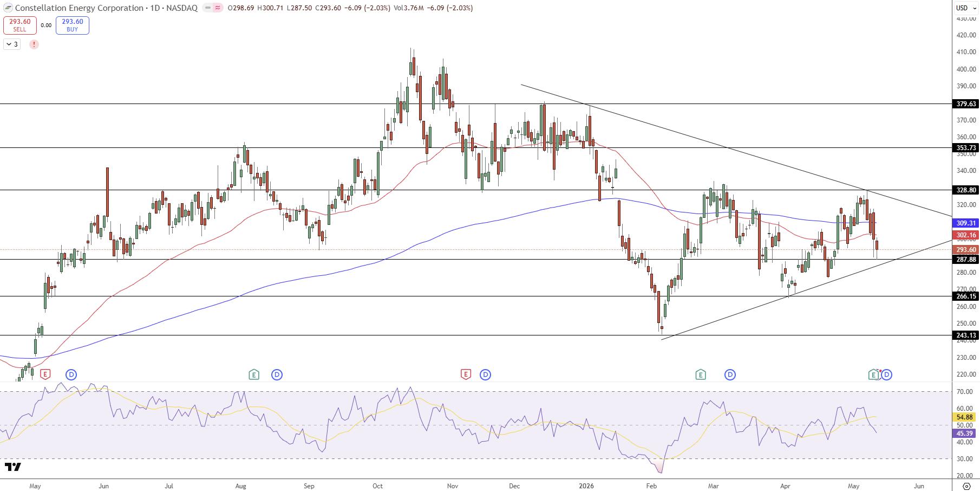Click the high value H300.71
The image size is (980, 491).
coord(270,8)
